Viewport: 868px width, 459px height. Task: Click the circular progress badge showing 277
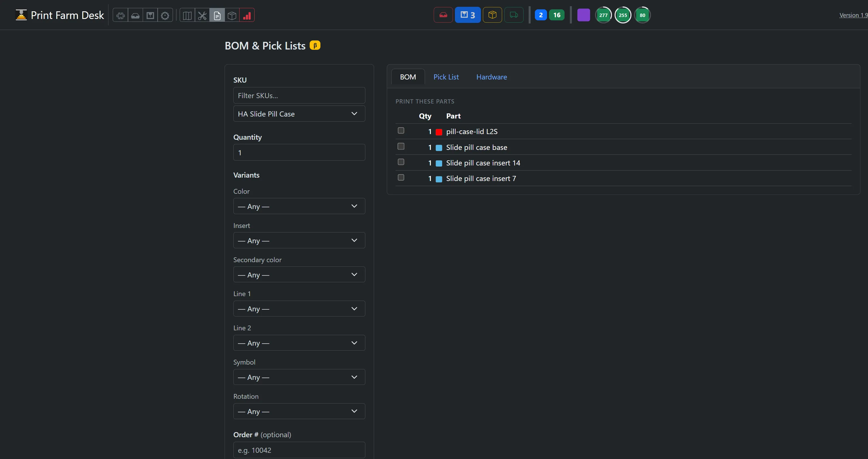tap(603, 15)
